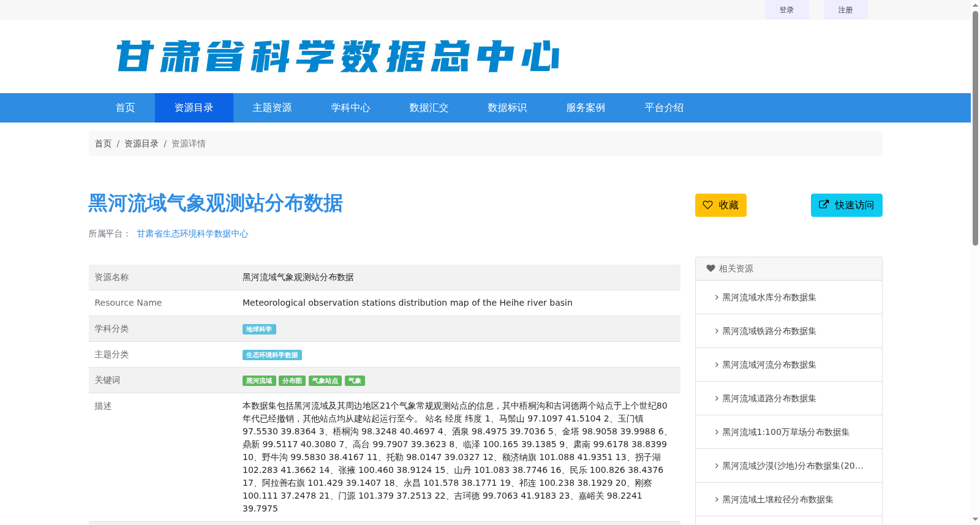
Task: Open 数据标识 navigation item
Action: click(x=508, y=108)
